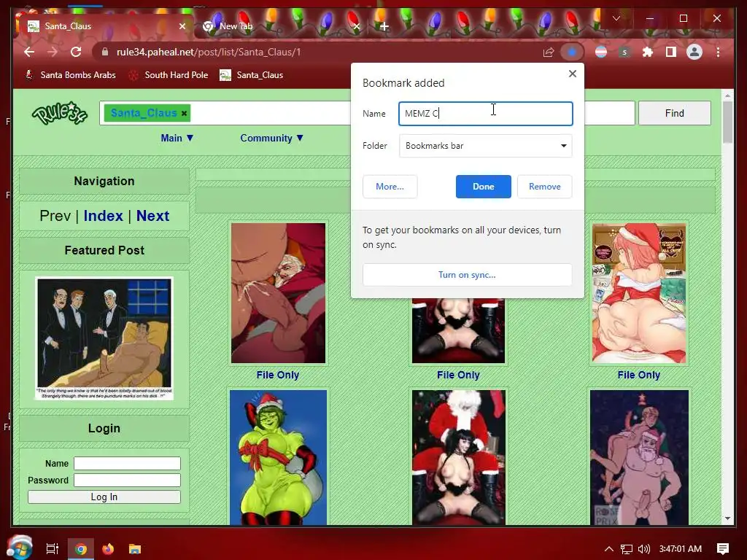Viewport: 747px width, 560px height.
Task: Click the network tray icon
Action: point(627,549)
